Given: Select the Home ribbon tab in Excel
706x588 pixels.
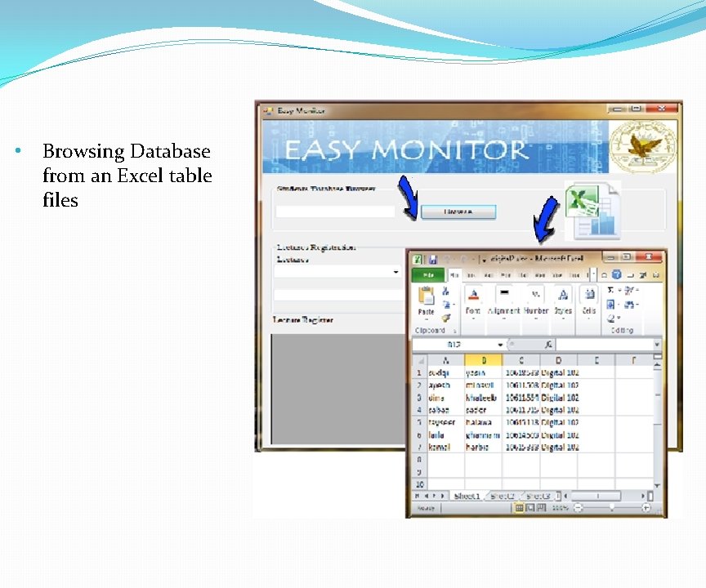Looking at the screenshot, I should coord(454,275).
